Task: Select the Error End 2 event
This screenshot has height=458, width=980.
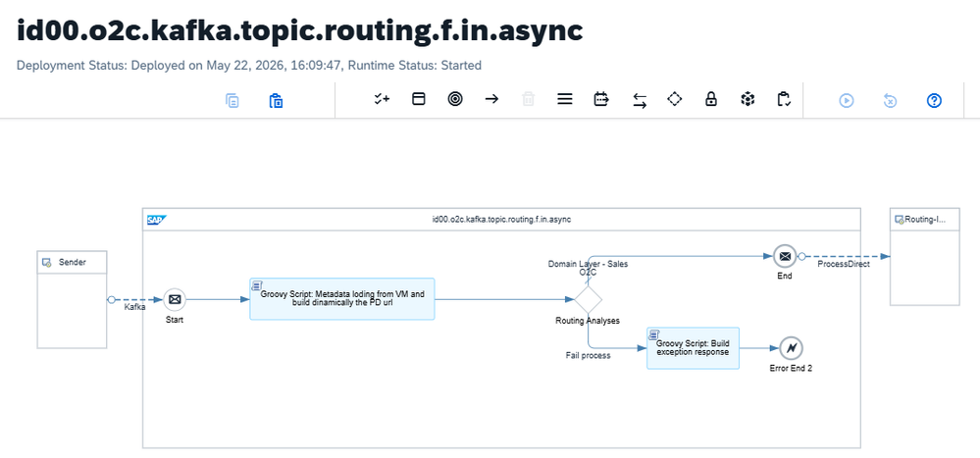Action: [791, 348]
